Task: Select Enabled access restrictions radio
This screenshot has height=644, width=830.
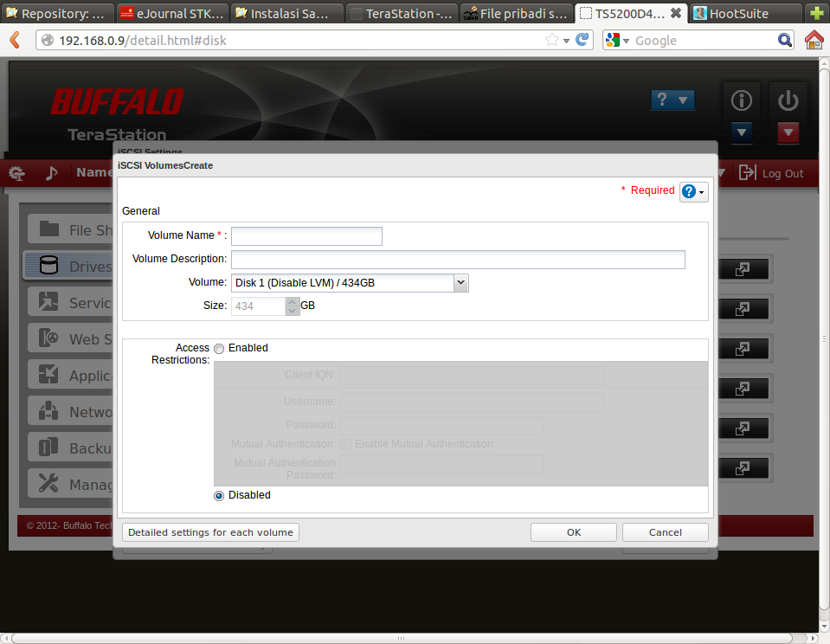Action: [x=219, y=348]
